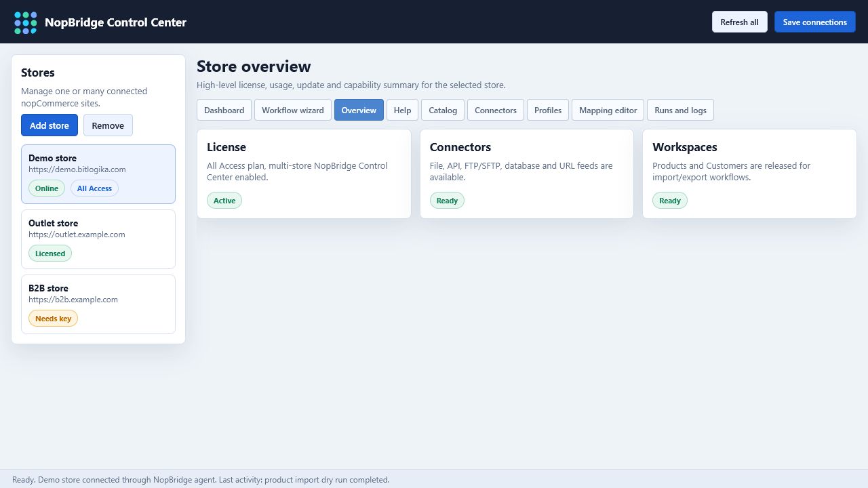Add a new store
Image resolution: width=868 pixels, height=488 pixels.
pos(50,125)
